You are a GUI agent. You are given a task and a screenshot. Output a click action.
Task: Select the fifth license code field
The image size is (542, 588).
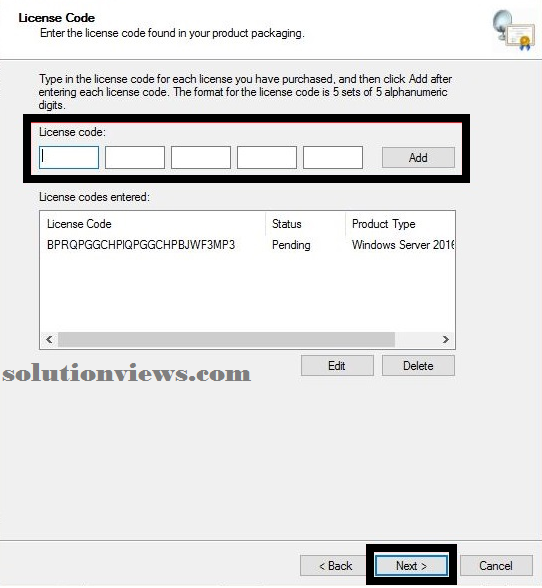333,158
